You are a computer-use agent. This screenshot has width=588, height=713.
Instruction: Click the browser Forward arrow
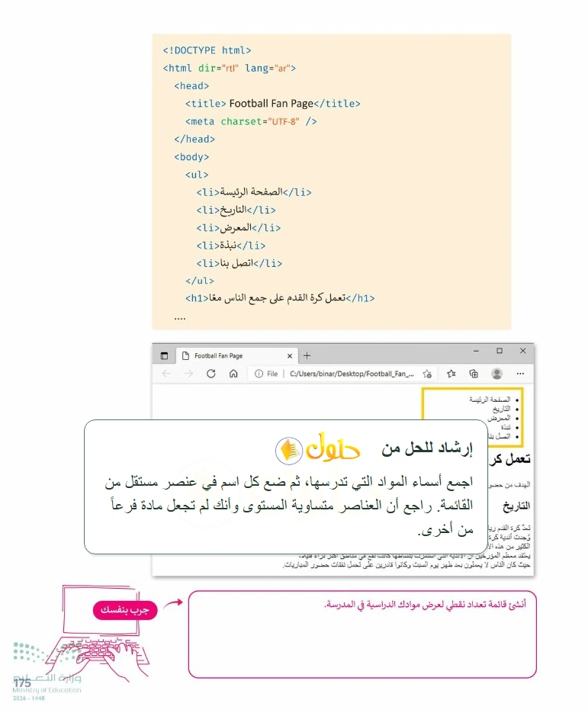click(188, 374)
